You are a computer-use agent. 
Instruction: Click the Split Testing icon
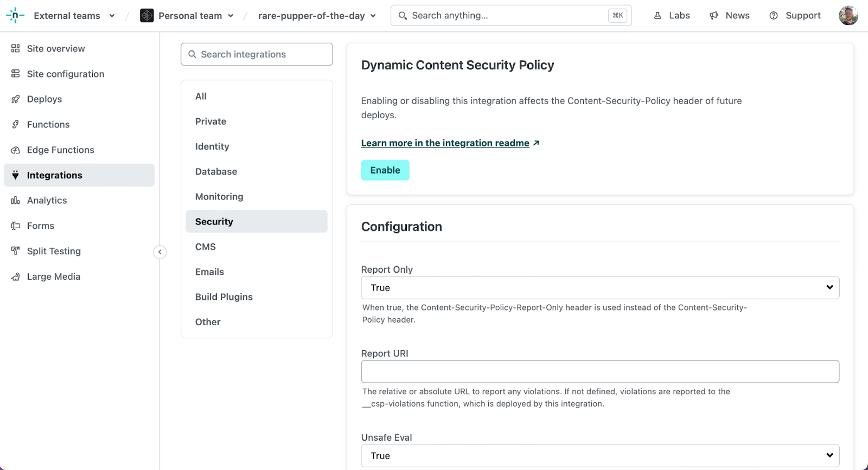tap(15, 251)
